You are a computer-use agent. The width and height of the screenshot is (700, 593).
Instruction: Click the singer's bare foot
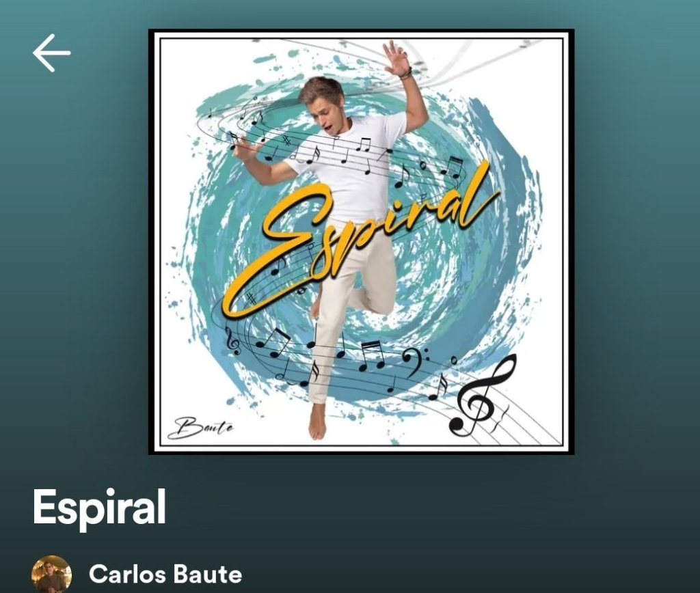point(317,422)
